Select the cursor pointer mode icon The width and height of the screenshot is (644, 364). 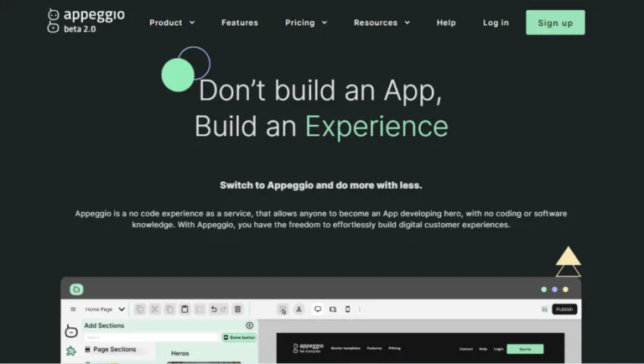(x=283, y=309)
